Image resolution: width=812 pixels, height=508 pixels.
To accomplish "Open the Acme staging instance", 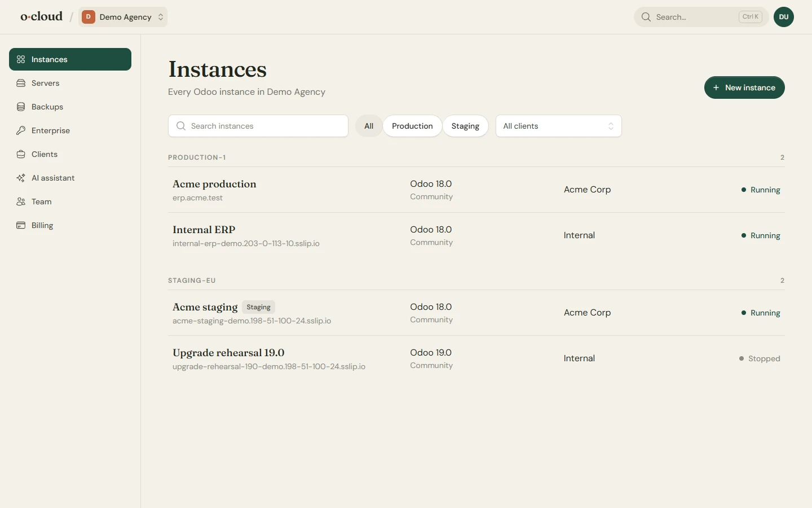I will [476, 313].
